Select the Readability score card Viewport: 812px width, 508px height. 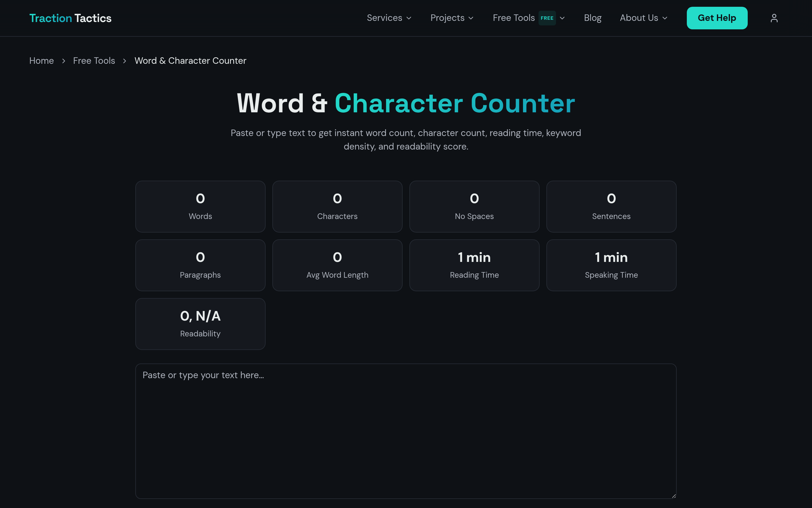200,324
